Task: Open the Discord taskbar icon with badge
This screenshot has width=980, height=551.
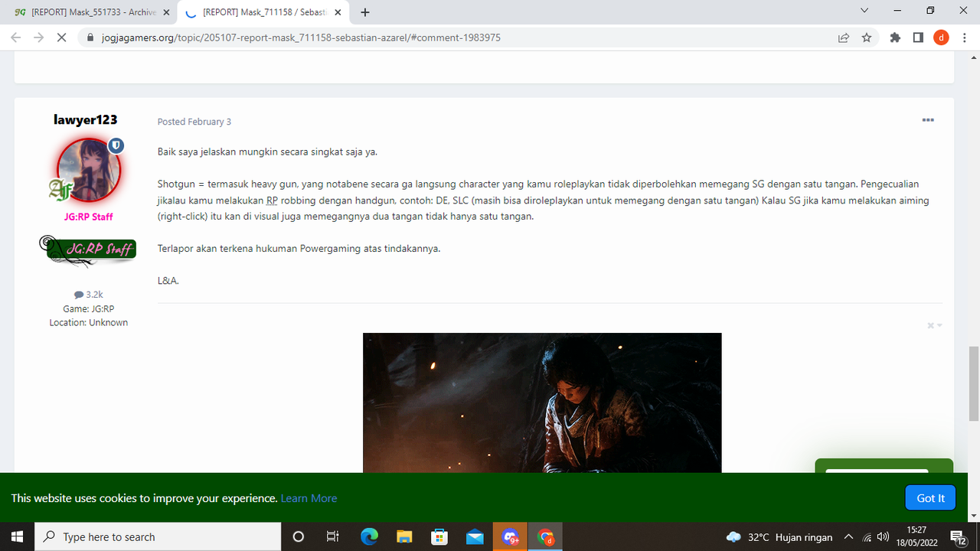Action: 511,536
